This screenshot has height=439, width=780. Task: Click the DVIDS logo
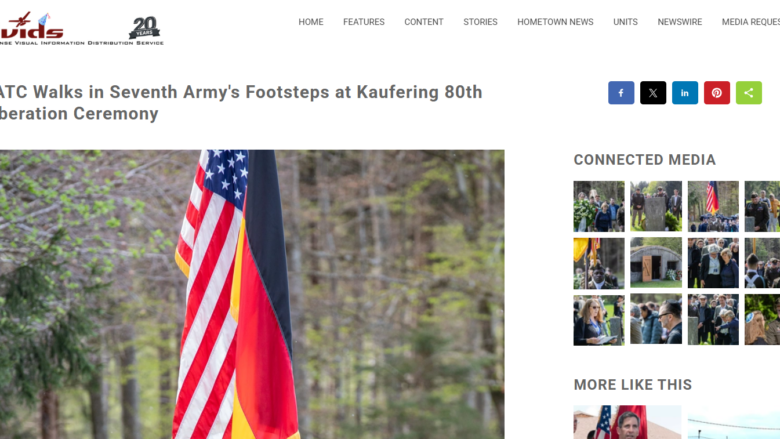(x=32, y=28)
